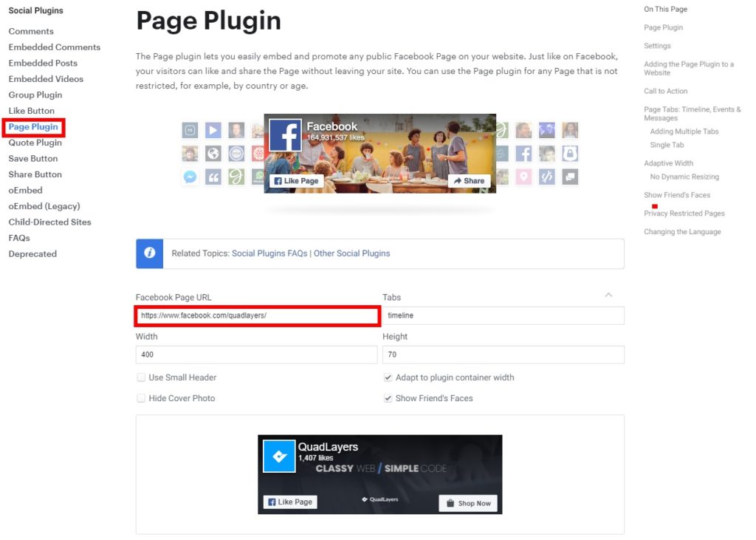Jump to the Call to Action section
756x540 pixels.
(666, 91)
